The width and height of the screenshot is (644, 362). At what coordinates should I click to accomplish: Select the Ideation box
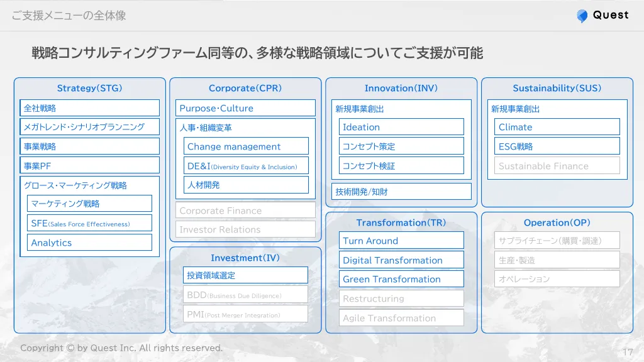click(x=401, y=127)
